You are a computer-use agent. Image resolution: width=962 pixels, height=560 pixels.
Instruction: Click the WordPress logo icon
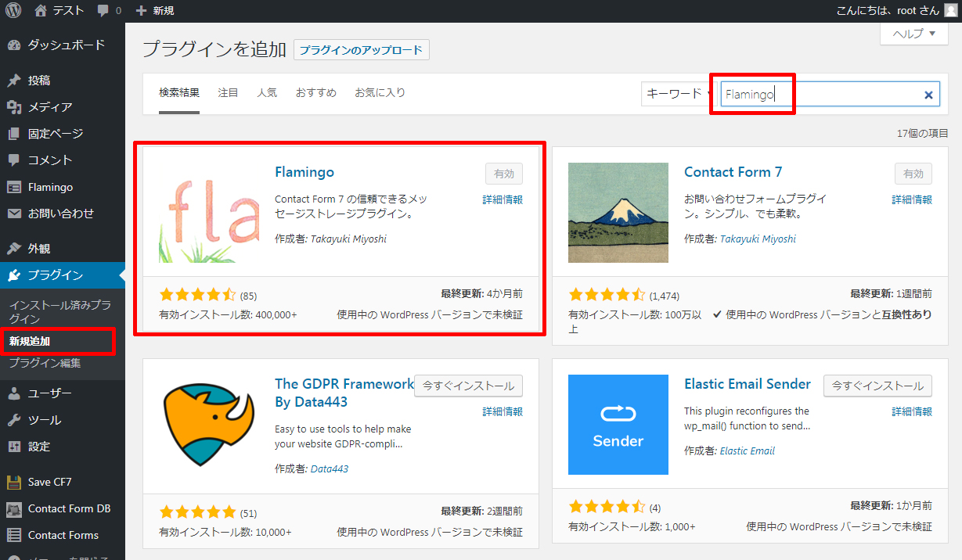tap(13, 10)
